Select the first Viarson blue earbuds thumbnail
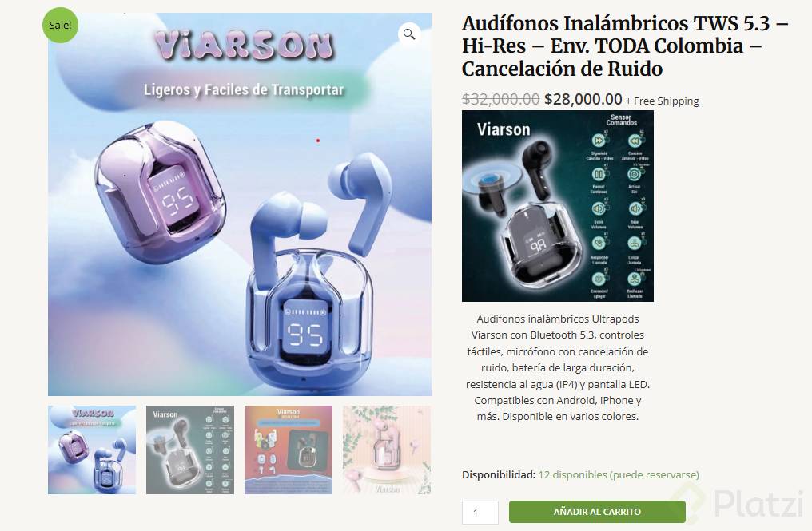The height and width of the screenshot is (531, 812). point(92,450)
